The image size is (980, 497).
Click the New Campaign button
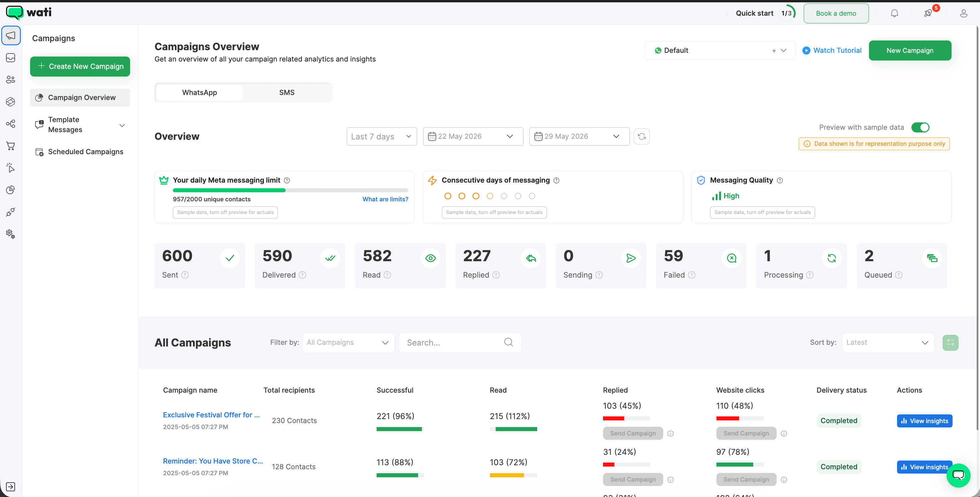point(910,50)
